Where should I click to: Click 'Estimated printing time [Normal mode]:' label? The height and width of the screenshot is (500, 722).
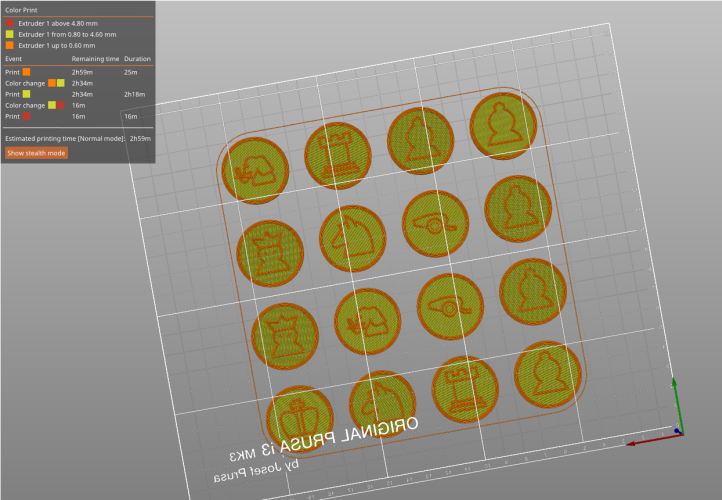pos(65,138)
